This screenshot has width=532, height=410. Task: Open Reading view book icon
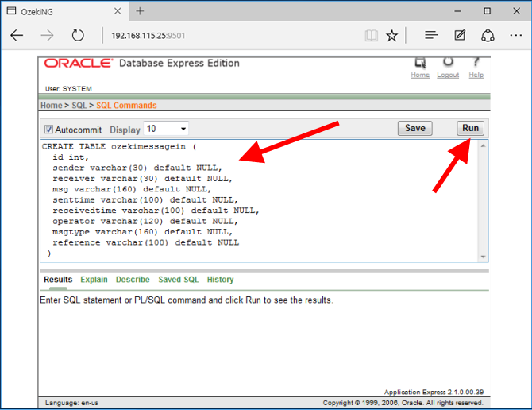coord(371,35)
